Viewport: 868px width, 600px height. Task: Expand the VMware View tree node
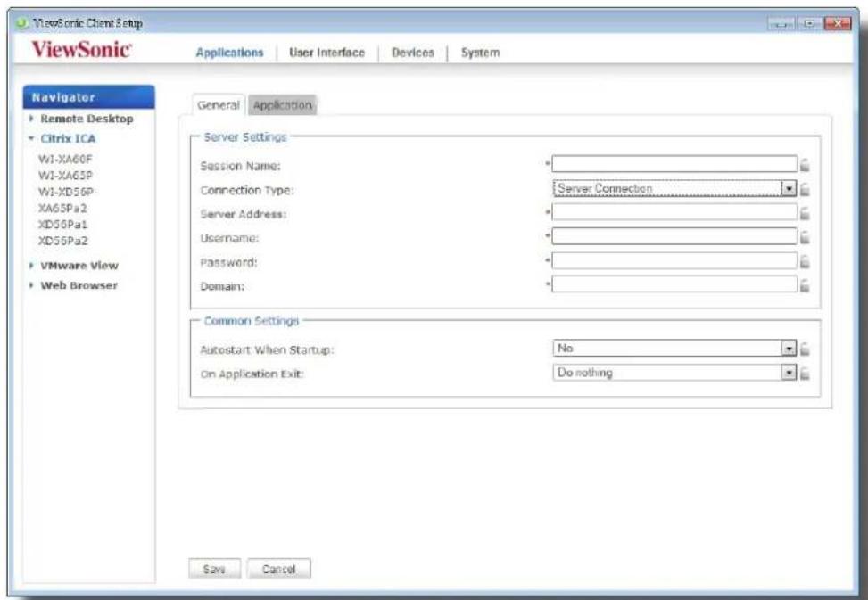(x=31, y=266)
